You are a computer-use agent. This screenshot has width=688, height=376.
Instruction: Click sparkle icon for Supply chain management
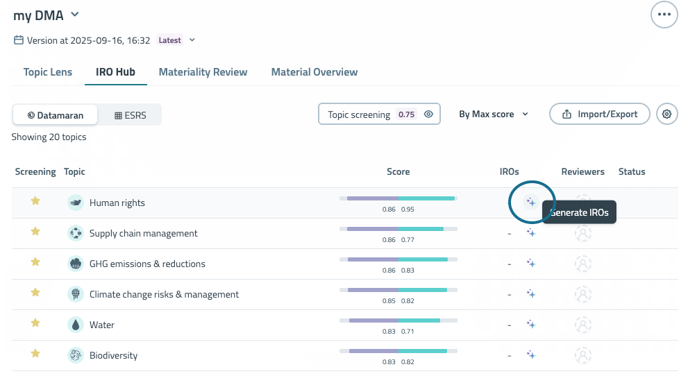[531, 233]
